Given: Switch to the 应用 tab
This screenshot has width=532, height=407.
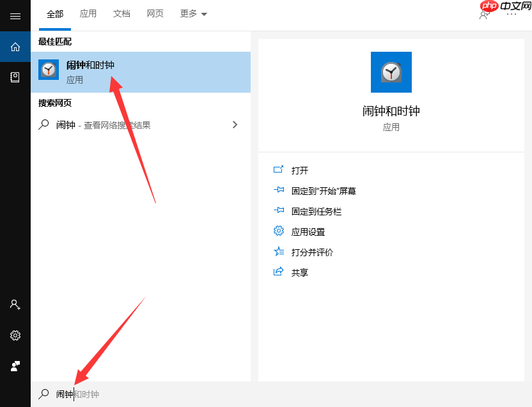Looking at the screenshot, I should pos(88,13).
